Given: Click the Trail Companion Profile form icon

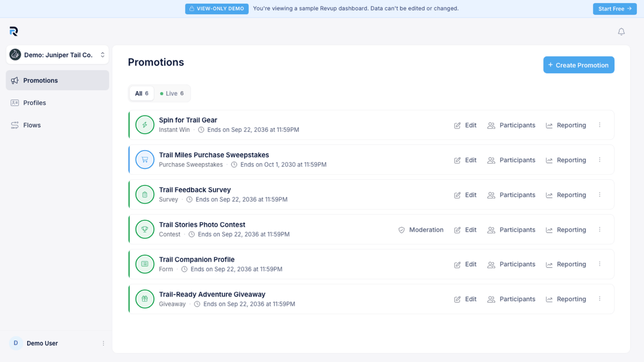Looking at the screenshot, I should (145, 264).
